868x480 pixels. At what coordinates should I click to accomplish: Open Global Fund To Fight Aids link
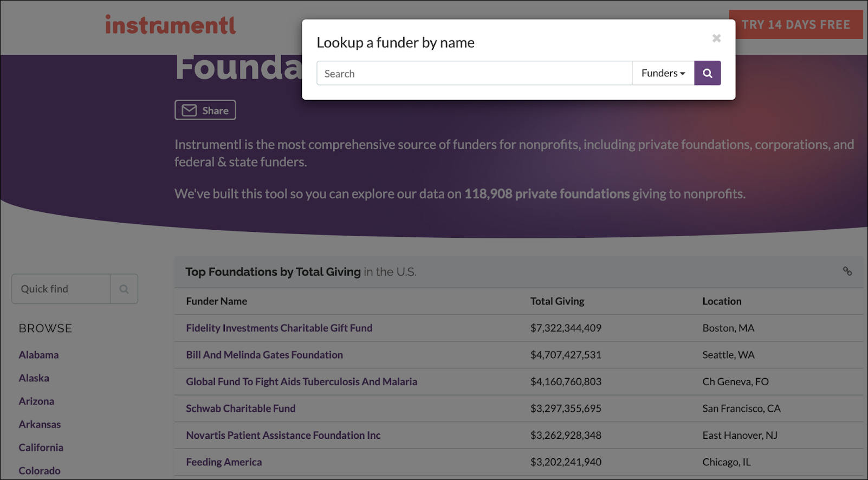click(x=301, y=381)
